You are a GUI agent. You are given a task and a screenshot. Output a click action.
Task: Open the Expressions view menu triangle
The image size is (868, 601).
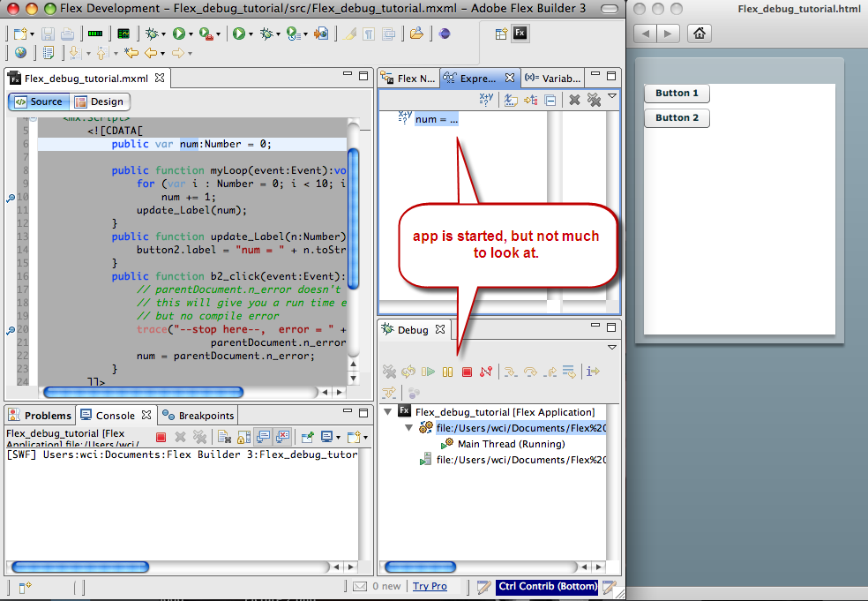click(x=611, y=98)
